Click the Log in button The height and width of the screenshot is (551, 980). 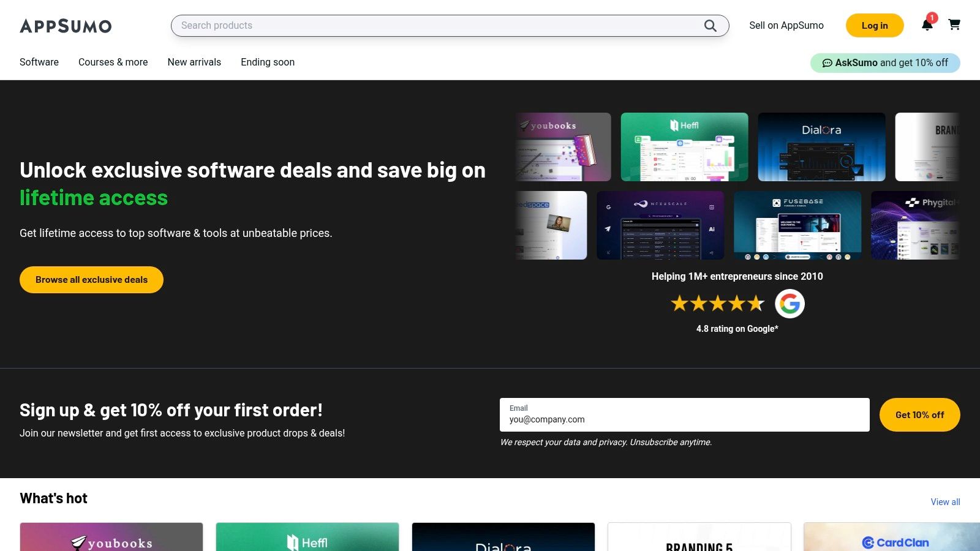(874, 26)
